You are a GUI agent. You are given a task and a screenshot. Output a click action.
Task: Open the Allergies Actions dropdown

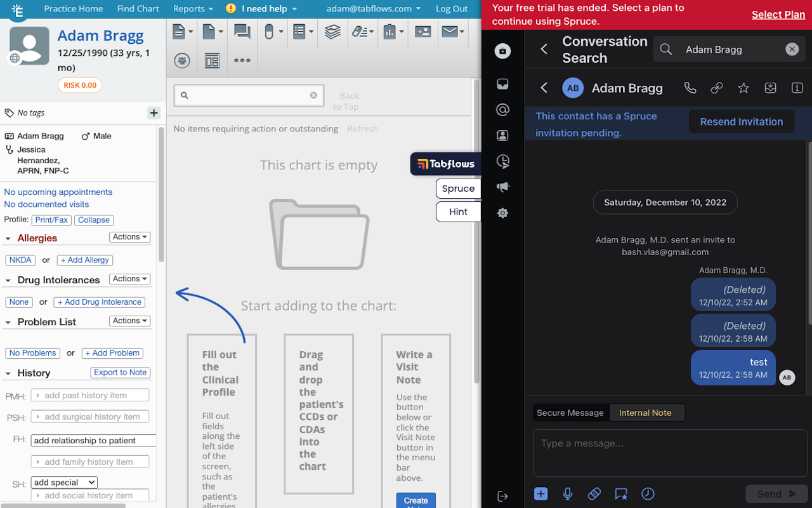[x=130, y=237]
